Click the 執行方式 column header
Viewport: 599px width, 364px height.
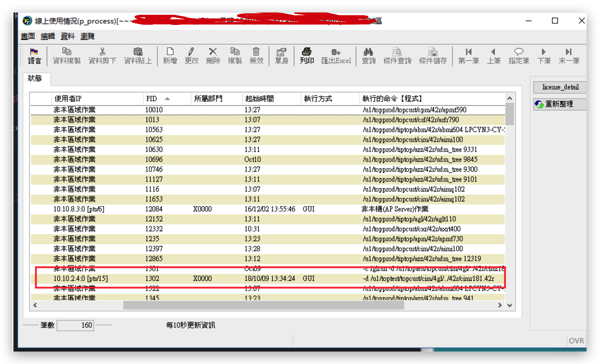(x=330, y=99)
